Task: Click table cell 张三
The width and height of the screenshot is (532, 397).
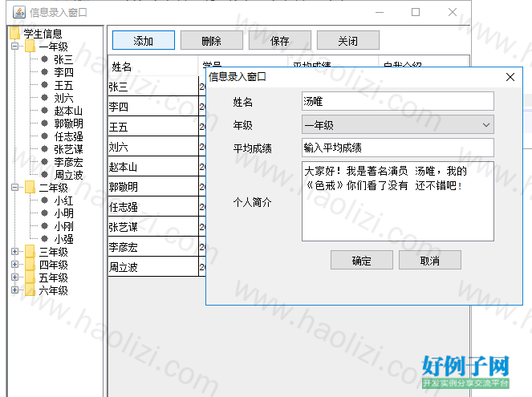Action: (x=153, y=86)
